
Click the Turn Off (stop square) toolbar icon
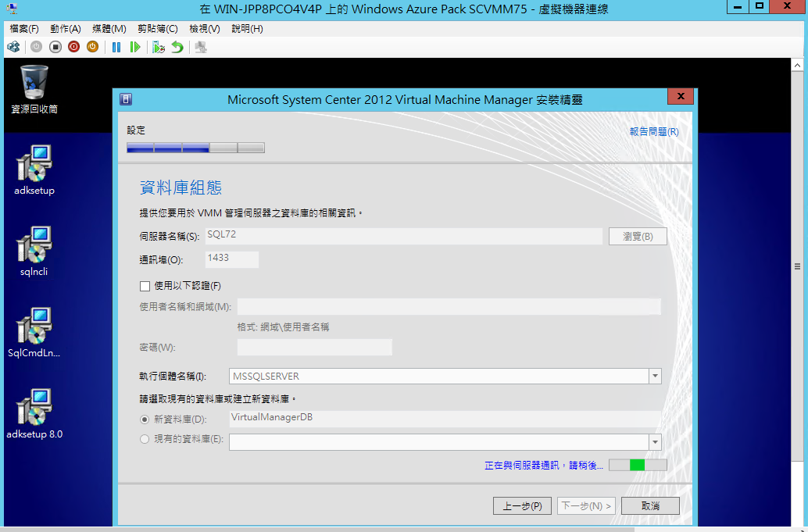tap(55, 47)
